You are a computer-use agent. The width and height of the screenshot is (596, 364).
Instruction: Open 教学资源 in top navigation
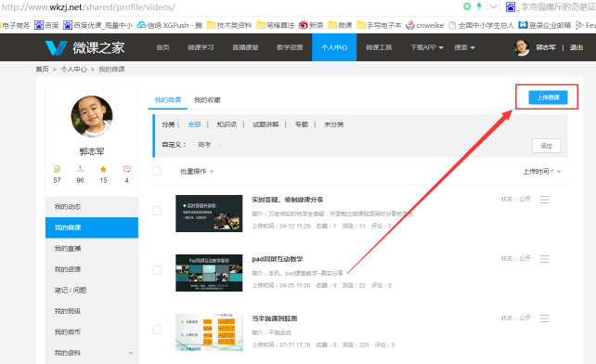coord(290,47)
